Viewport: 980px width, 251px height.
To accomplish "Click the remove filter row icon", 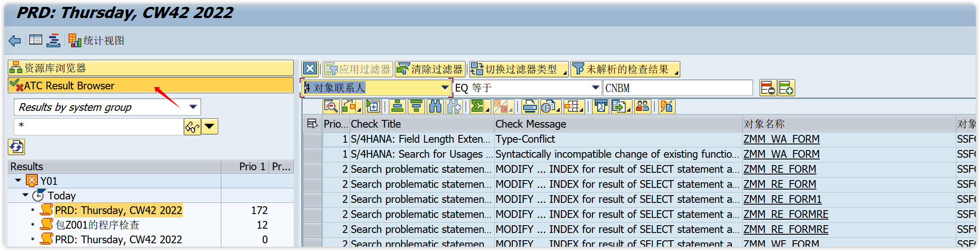I will pos(768,88).
